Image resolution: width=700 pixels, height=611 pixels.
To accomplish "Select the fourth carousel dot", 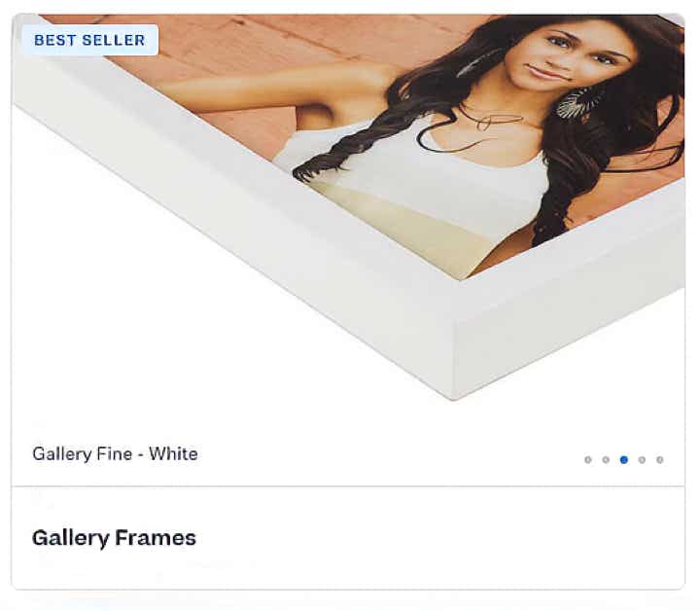I will [x=642, y=459].
